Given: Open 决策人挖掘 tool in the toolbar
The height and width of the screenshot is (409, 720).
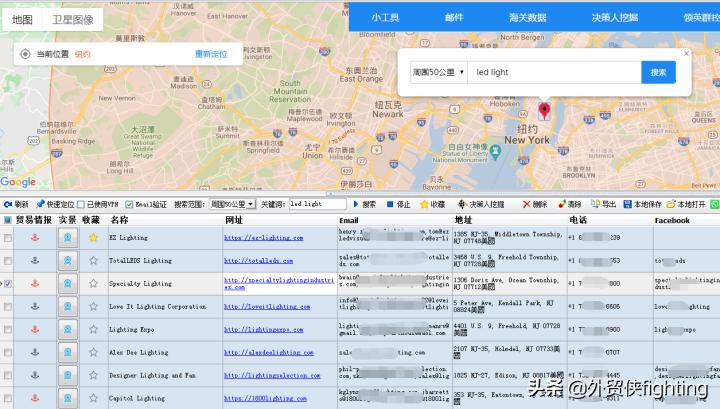Looking at the screenshot, I should coord(481,204).
